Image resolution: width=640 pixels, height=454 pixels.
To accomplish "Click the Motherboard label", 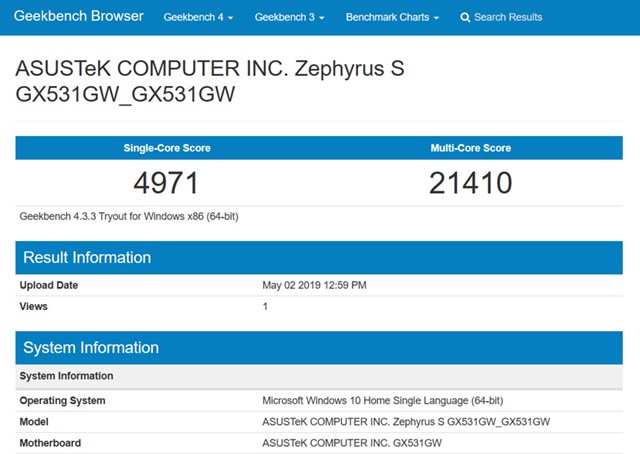I will [x=50, y=443].
